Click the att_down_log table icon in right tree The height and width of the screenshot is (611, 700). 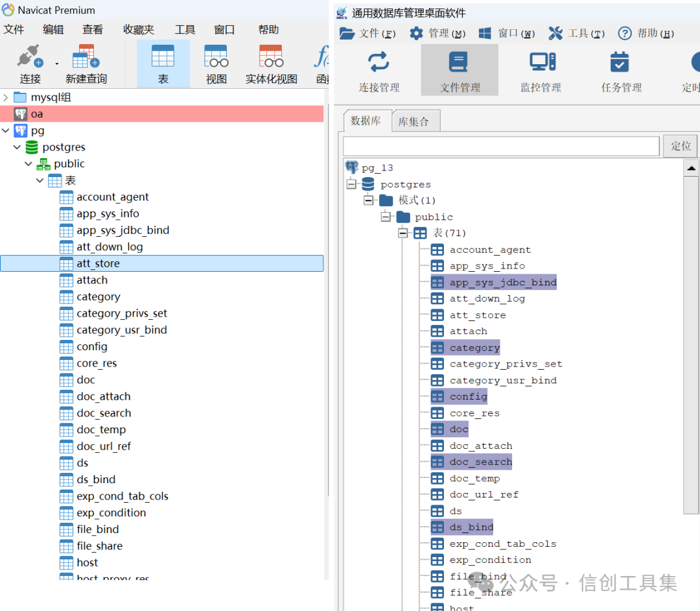[x=437, y=298]
